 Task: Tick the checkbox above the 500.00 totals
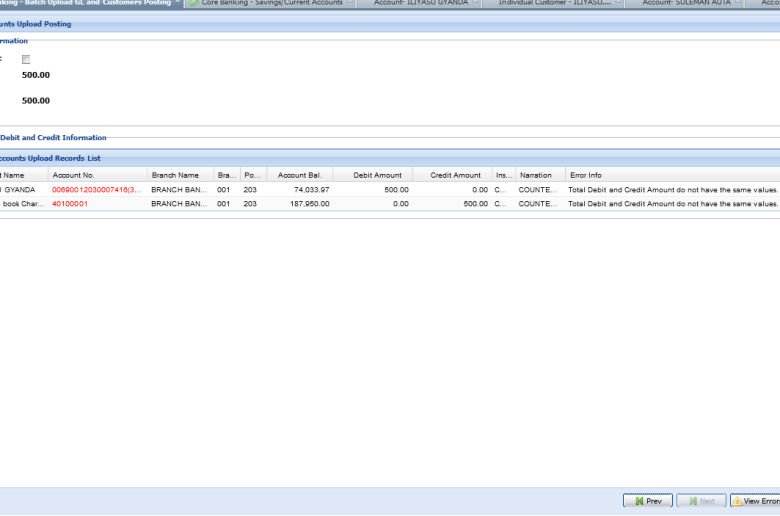(x=26, y=60)
